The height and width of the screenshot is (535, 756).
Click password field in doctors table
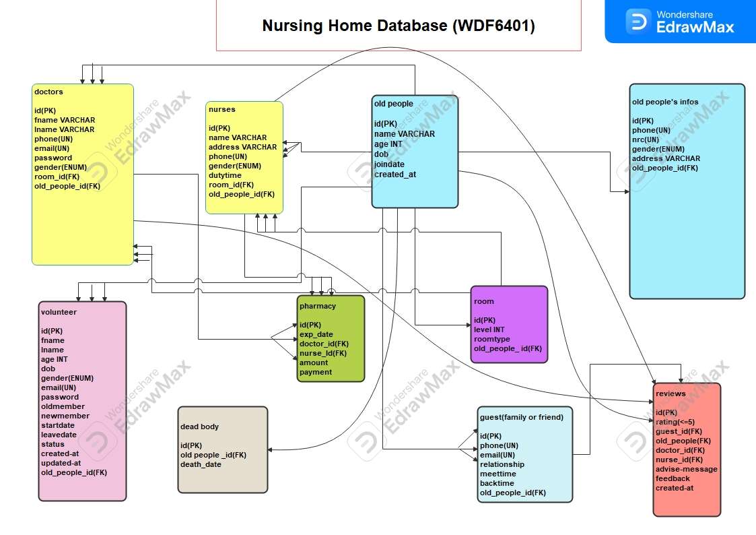[53, 158]
